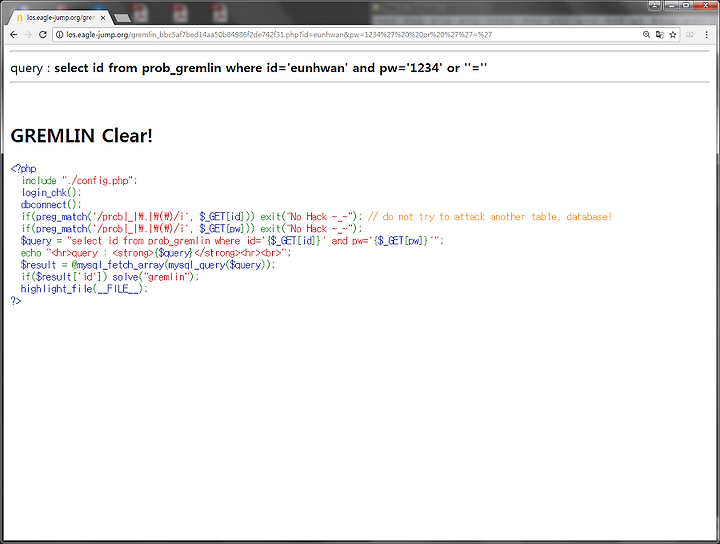
Task: Click the 'include "./config.php";' code line
Action: coord(79,181)
